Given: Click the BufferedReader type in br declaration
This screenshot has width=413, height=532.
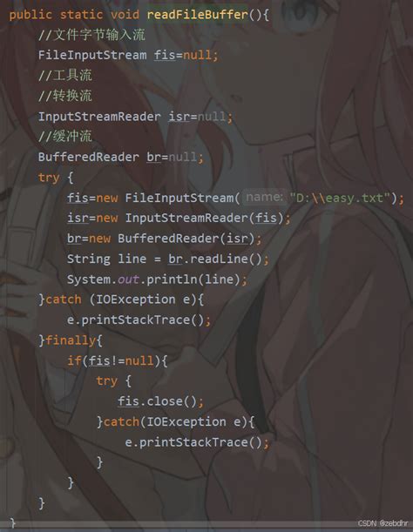Looking at the screenshot, I should tap(88, 157).
